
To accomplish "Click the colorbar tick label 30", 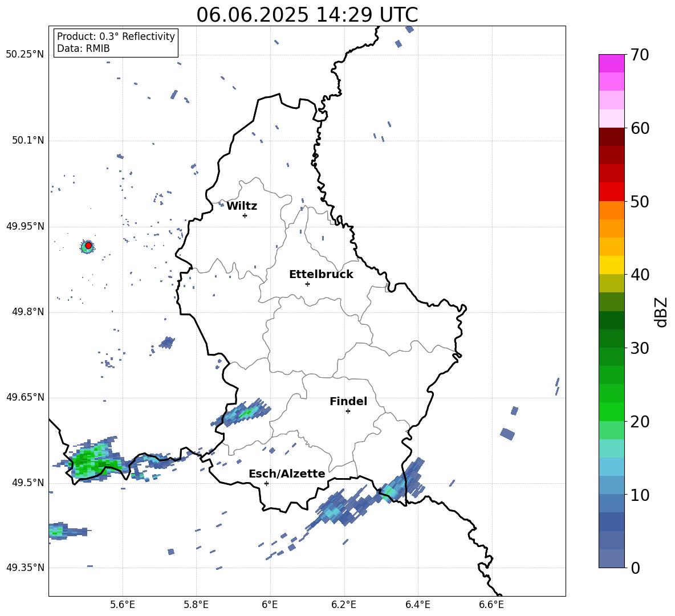I will (640, 348).
